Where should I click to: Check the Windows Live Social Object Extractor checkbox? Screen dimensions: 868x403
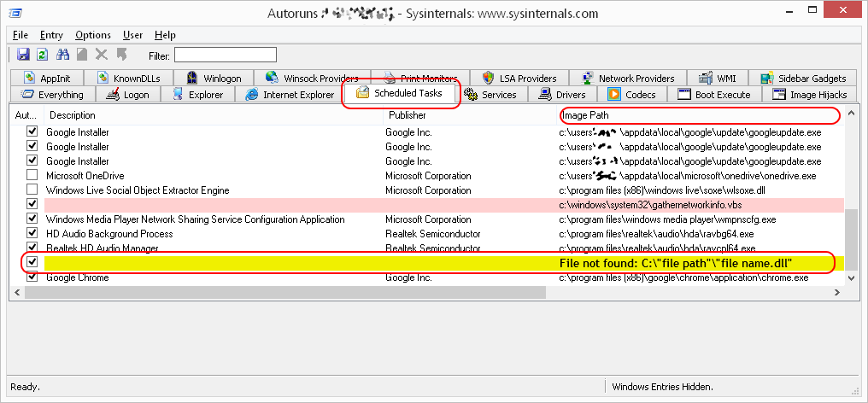[x=32, y=190]
